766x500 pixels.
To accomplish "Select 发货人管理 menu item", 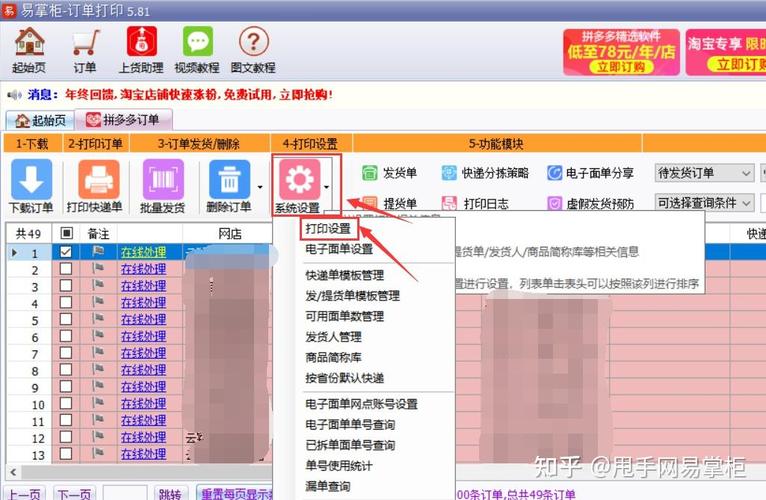I will pos(334,337).
